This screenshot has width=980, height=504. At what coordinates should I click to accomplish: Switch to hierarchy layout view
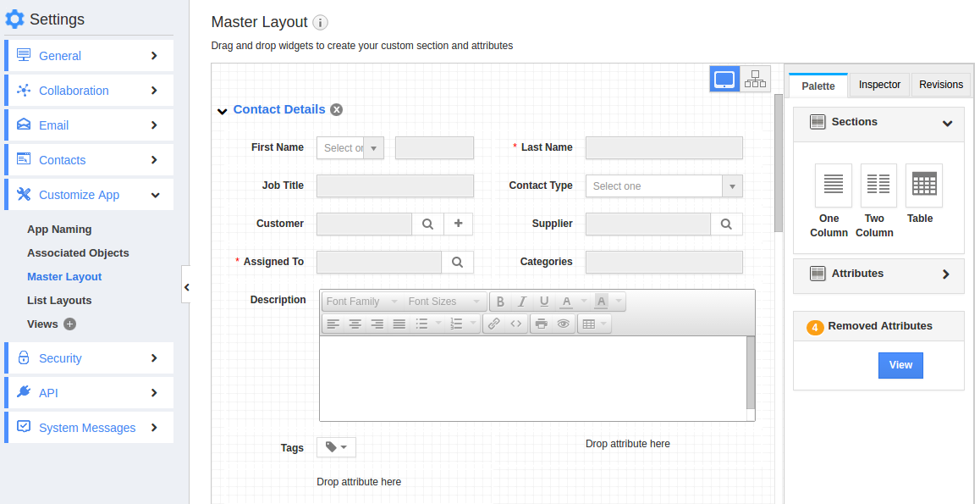coord(755,80)
